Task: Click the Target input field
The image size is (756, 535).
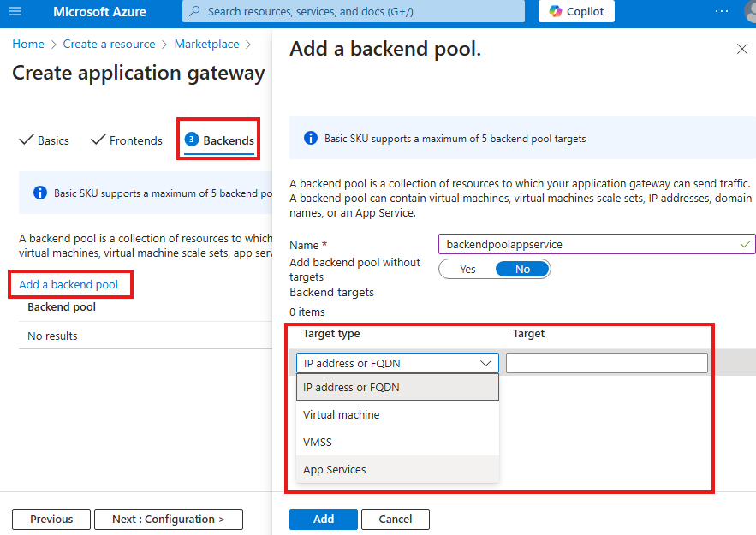Action: [x=606, y=363]
